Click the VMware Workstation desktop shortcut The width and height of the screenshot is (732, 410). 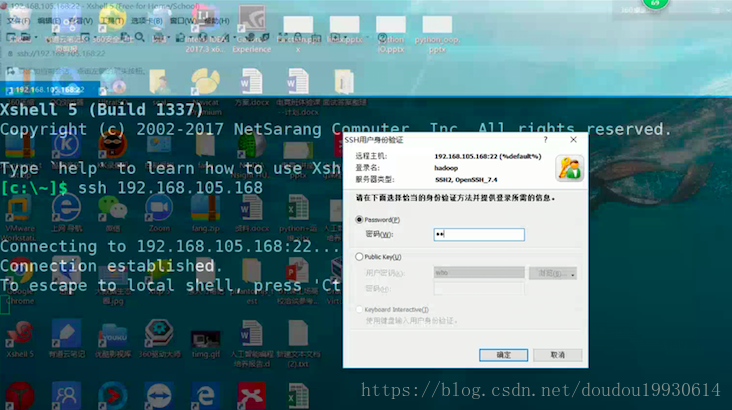coord(20,219)
